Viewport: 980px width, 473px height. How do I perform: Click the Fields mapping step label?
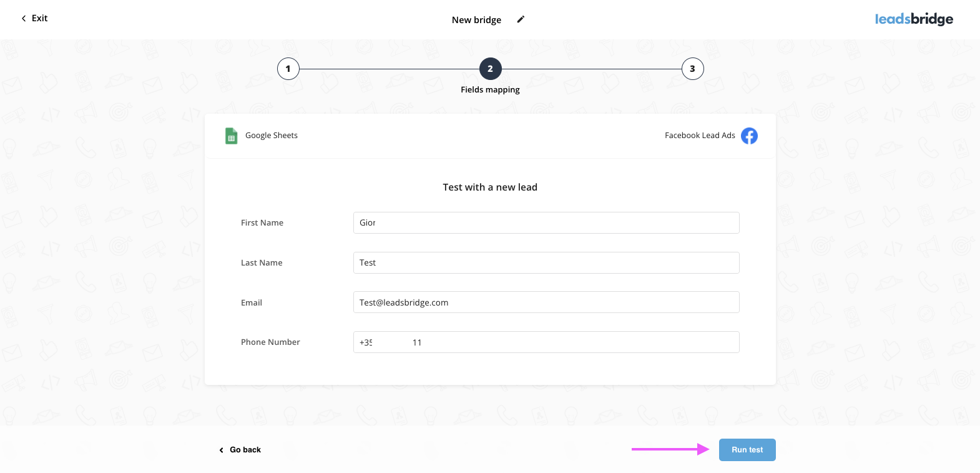click(490, 90)
